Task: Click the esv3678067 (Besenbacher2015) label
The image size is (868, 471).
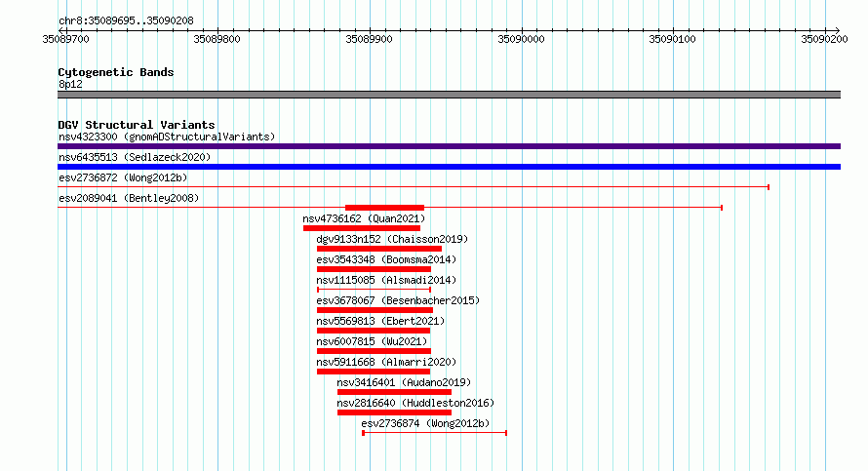Action: click(398, 300)
